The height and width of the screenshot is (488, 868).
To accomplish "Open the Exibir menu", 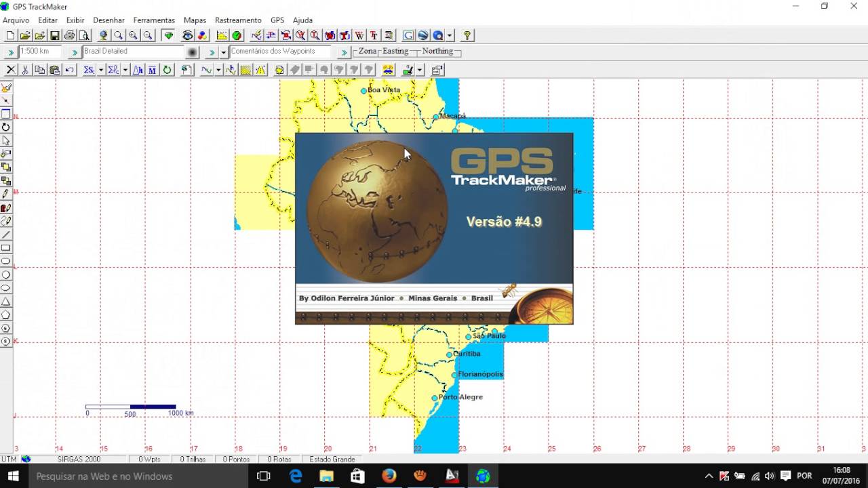I will [75, 20].
